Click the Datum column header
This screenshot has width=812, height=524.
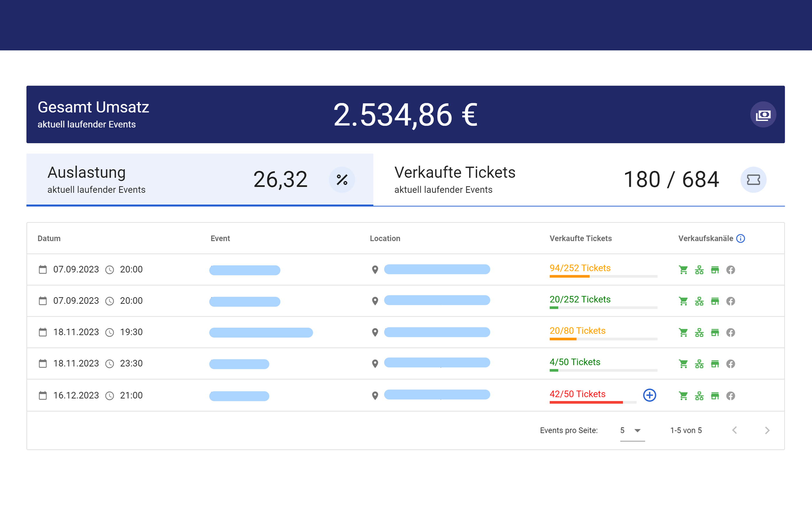tap(49, 239)
